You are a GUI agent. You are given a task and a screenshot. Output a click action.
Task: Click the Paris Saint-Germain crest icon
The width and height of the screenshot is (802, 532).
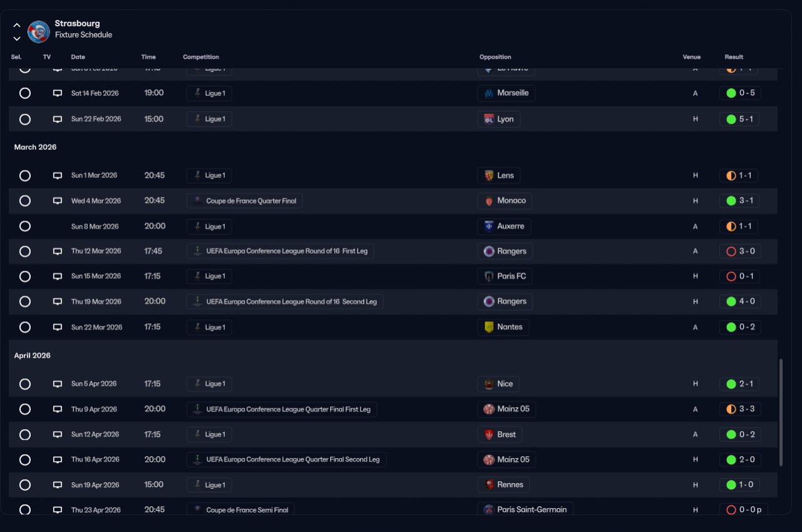tap(489, 510)
